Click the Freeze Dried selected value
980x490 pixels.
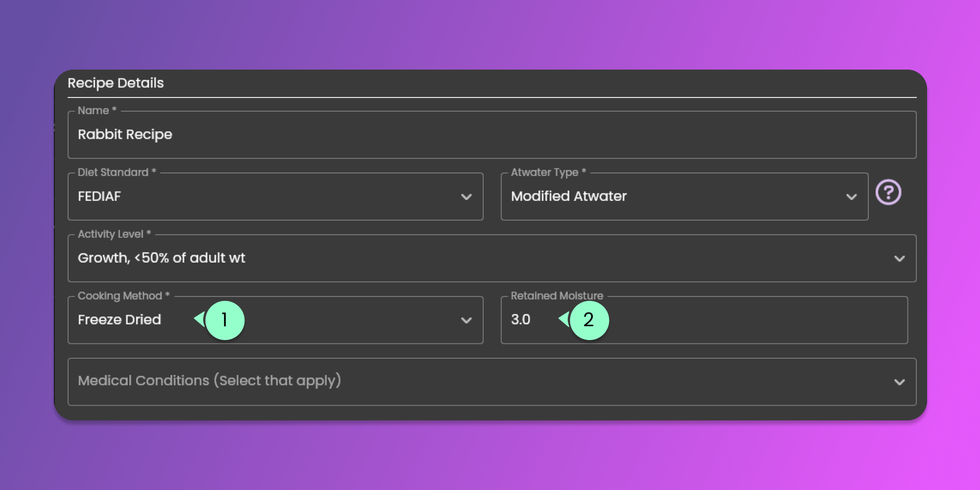click(x=119, y=320)
